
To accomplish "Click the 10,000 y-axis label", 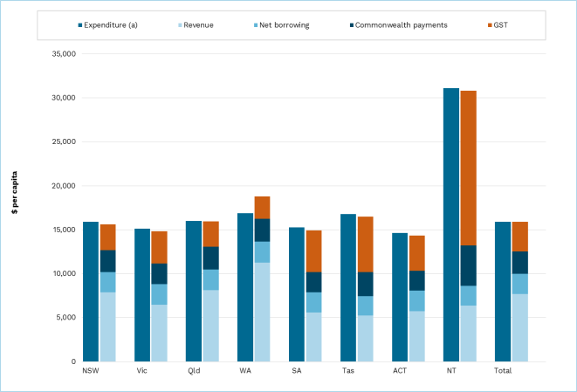I will pos(64,273).
